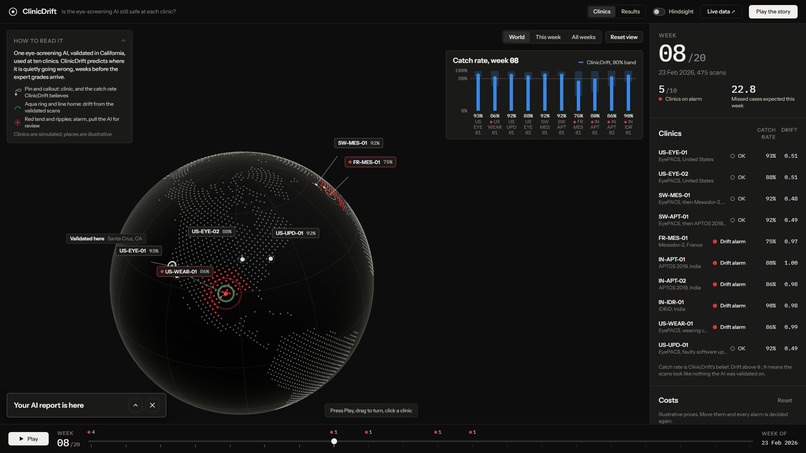Screen dimensions: 806x453
Task: Click the SW-MES-01 globe callout
Action: 358,143
